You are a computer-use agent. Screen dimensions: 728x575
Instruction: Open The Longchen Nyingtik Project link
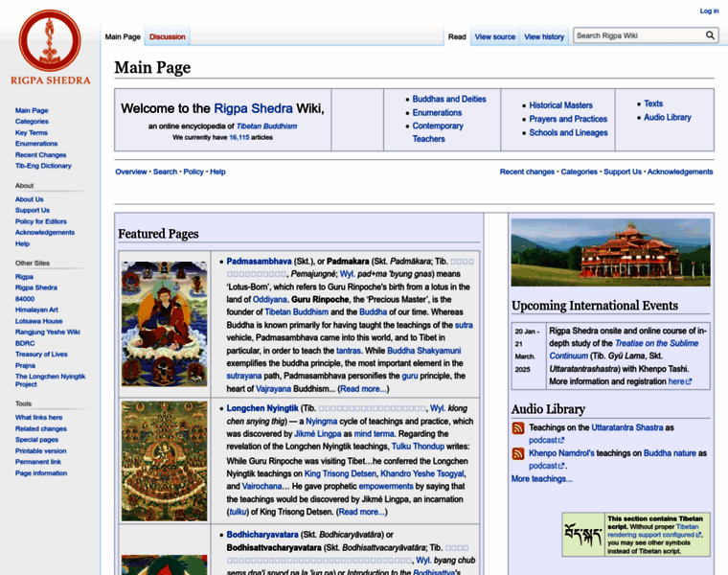50,380
